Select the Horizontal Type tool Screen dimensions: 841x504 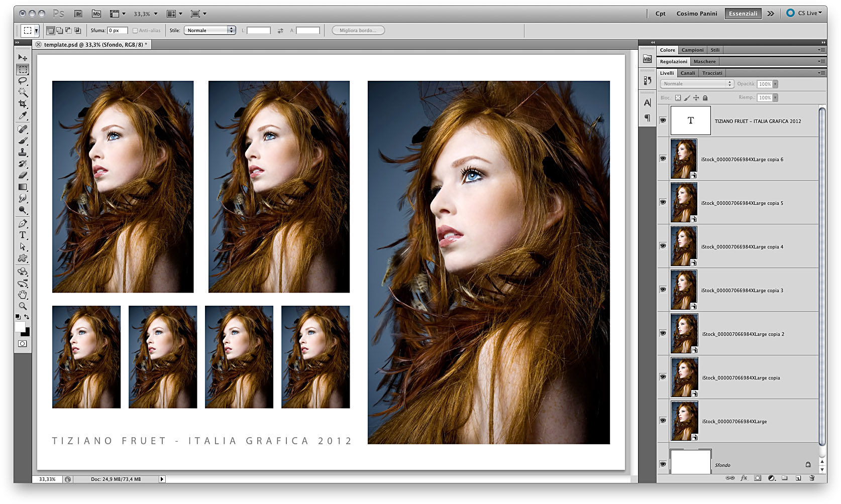pos(23,235)
